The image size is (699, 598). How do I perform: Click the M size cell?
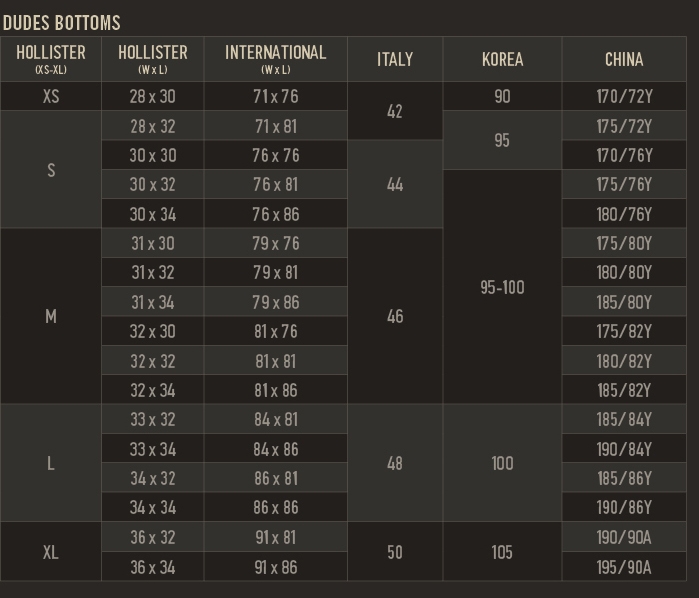click(51, 316)
